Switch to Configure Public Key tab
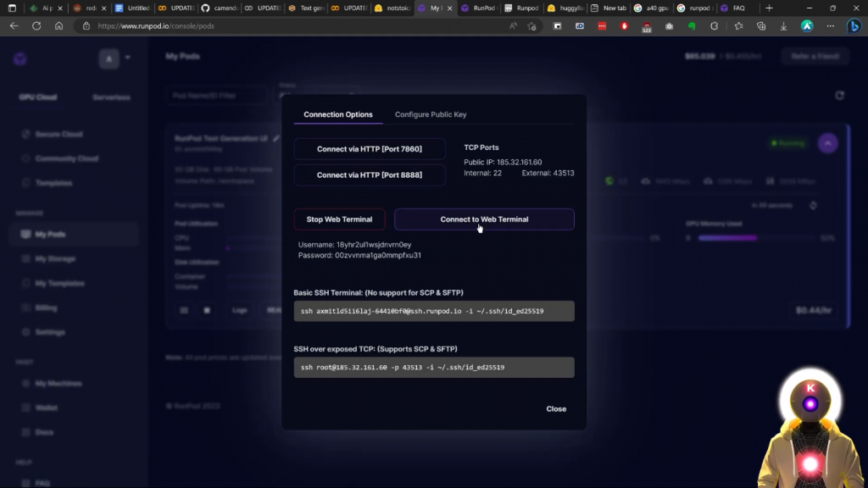The image size is (868, 488). point(431,114)
